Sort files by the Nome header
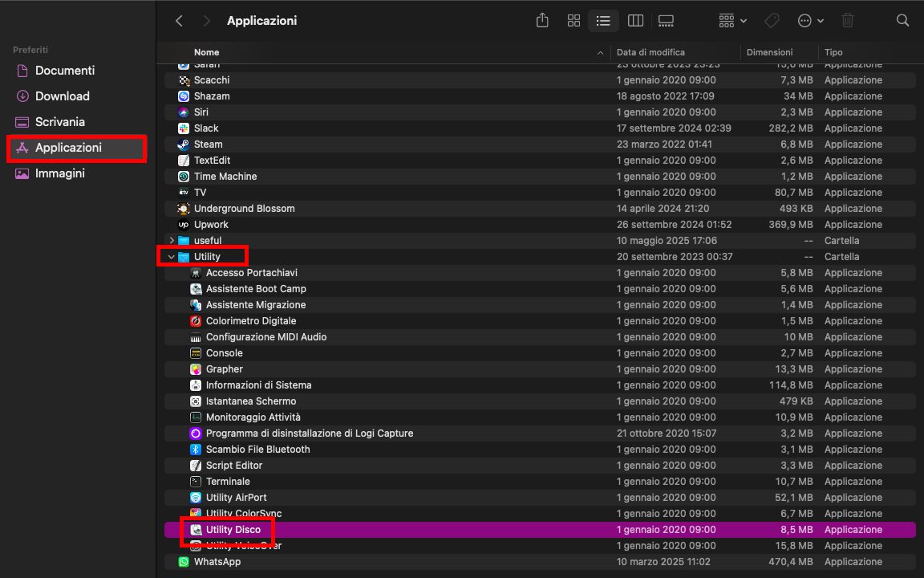Viewport: 924px width, 578px height. click(x=207, y=51)
